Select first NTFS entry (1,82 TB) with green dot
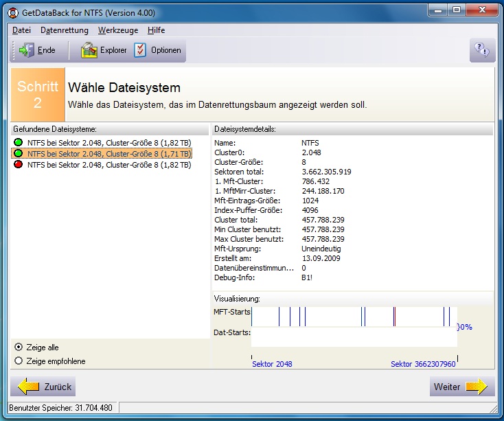504x421 pixels. [109, 143]
